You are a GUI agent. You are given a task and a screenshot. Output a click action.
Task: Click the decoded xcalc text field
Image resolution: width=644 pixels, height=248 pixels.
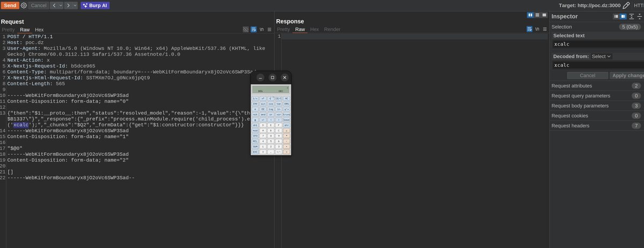click(x=598, y=65)
